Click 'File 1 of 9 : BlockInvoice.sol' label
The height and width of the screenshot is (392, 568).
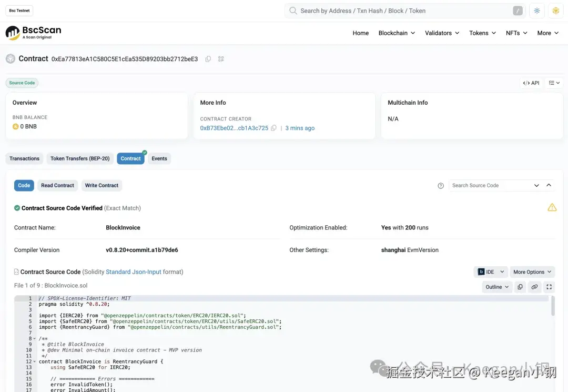click(50, 286)
